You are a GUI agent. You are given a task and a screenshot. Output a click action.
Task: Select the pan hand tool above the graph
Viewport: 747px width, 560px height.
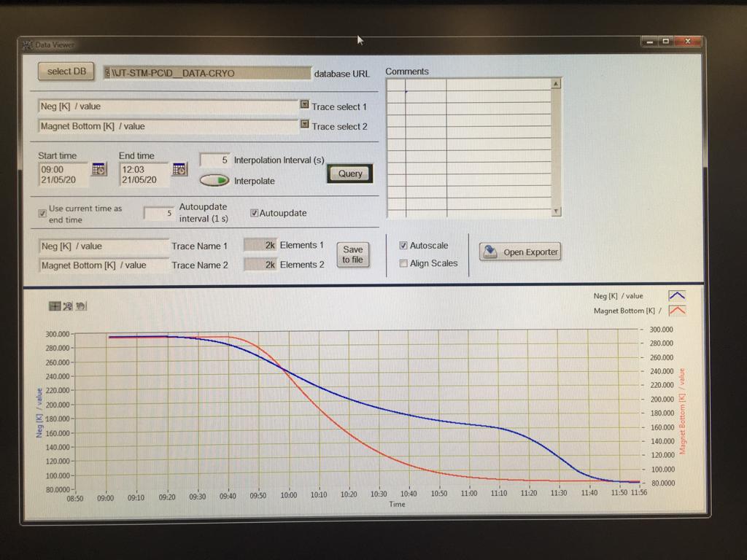click(80, 306)
